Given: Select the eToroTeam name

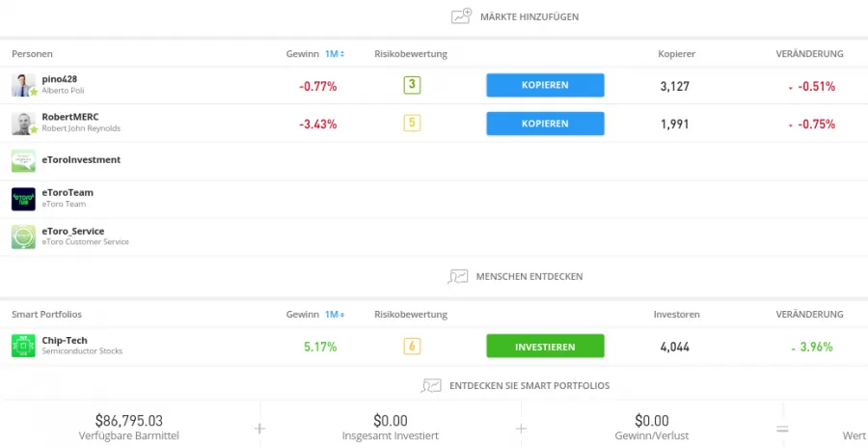Looking at the screenshot, I should (68, 193).
